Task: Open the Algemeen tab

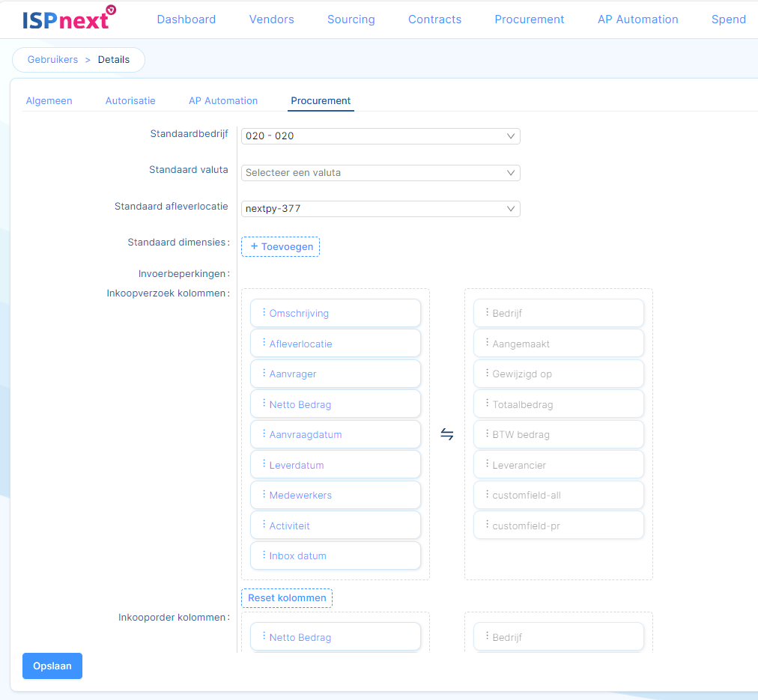Action: click(x=49, y=101)
